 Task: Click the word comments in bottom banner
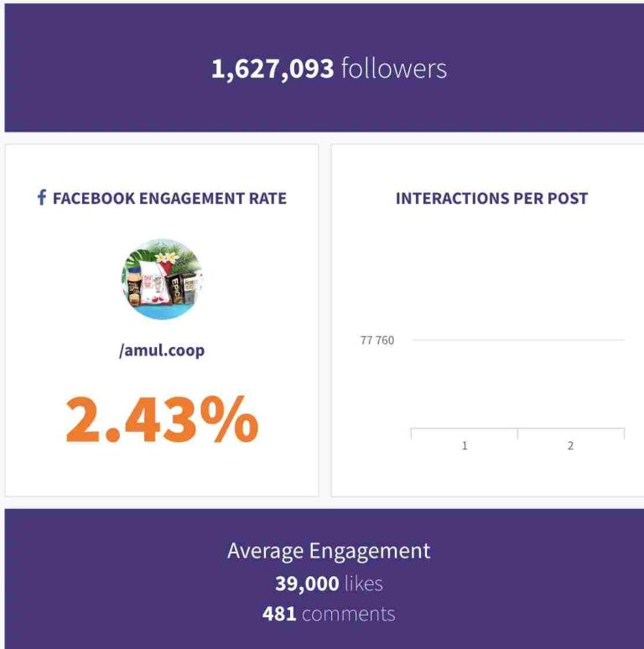[348, 614]
